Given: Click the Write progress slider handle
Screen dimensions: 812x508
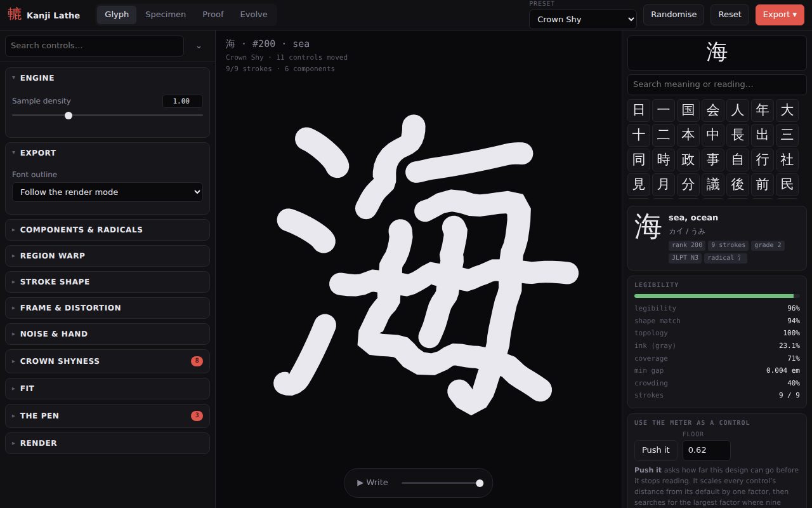Looking at the screenshot, I should (480, 483).
